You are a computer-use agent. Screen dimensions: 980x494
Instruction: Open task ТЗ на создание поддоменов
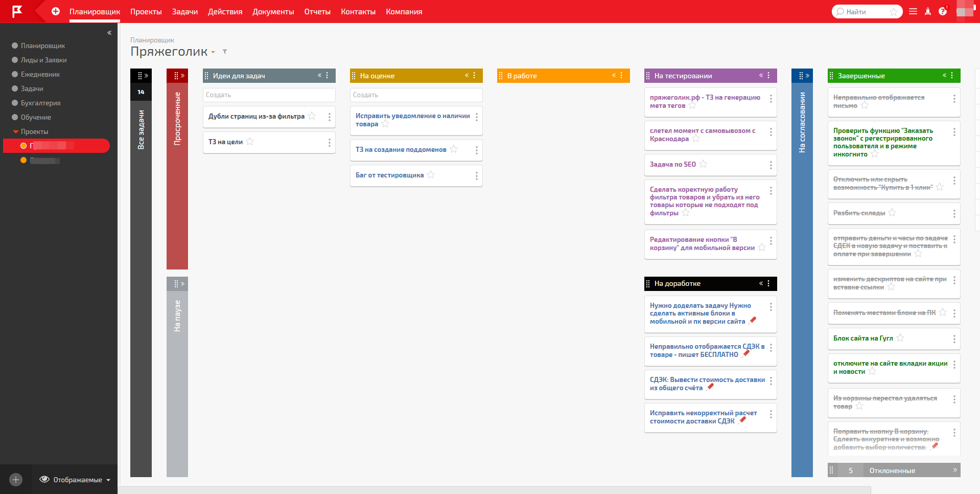click(x=401, y=149)
